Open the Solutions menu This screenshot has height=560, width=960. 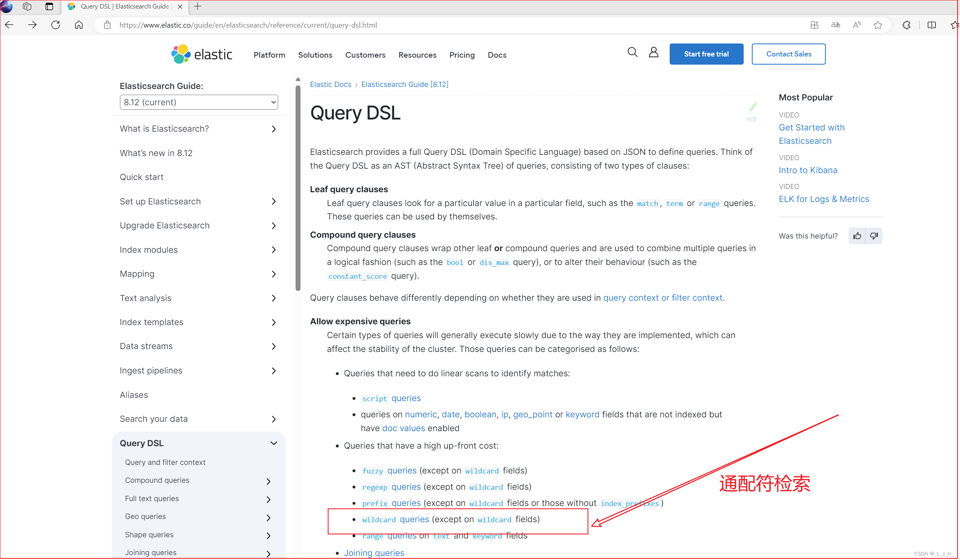pyautogui.click(x=315, y=55)
